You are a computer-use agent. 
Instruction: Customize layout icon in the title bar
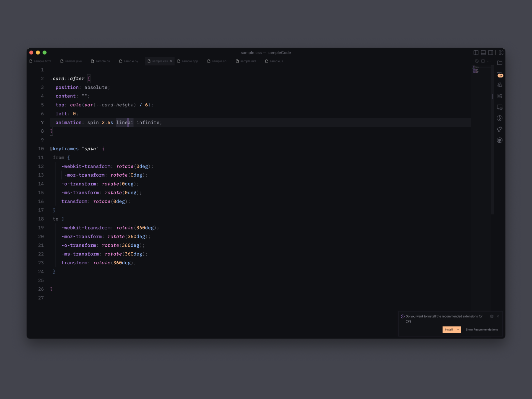(501, 53)
